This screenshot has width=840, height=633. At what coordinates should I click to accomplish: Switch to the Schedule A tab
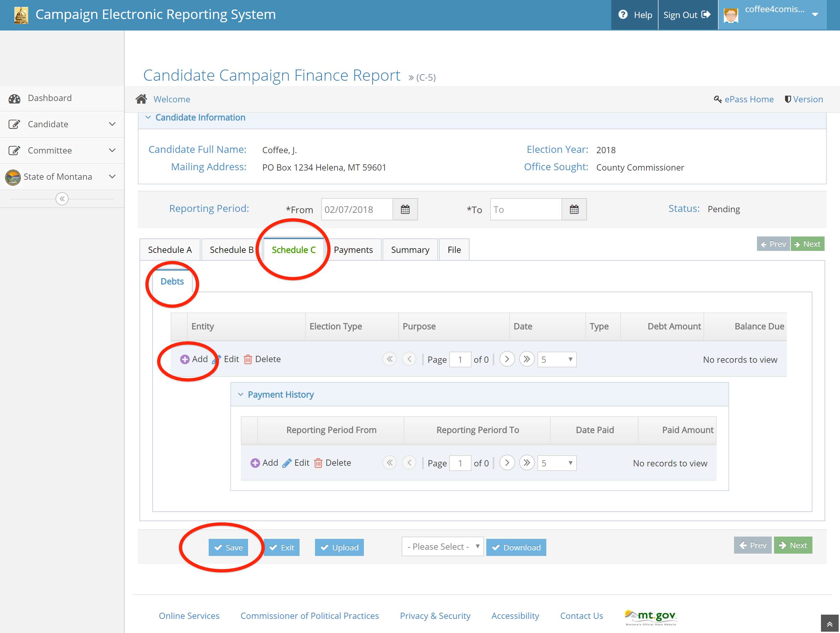point(170,250)
